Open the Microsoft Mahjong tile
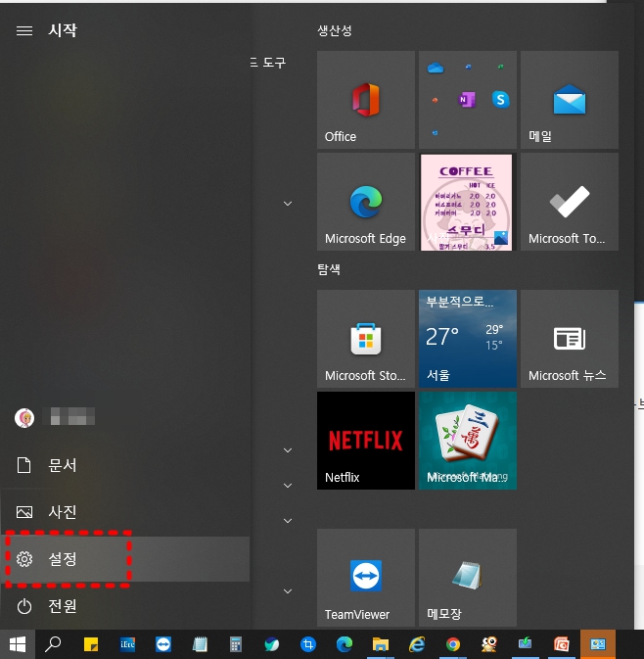The image size is (644, 659). tap(468, 441)
